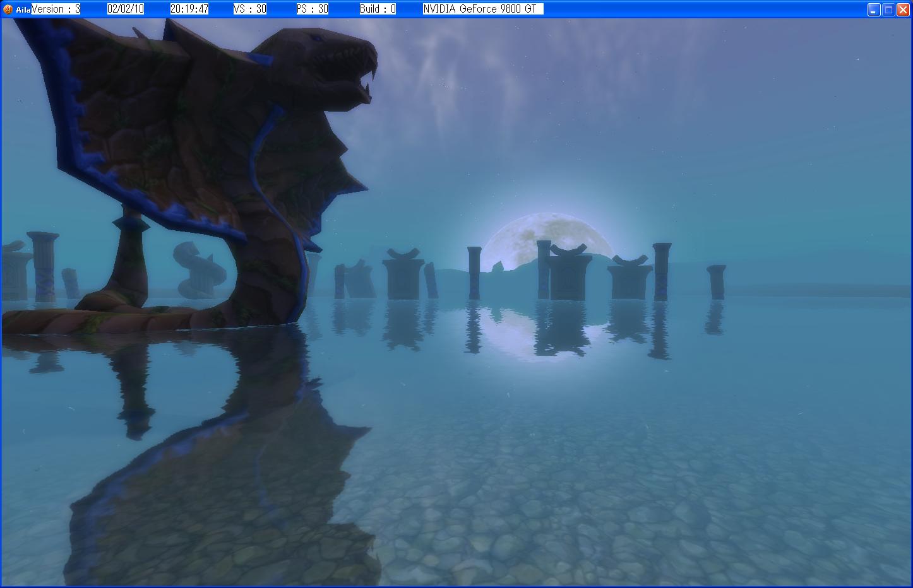Click the far-right lone pillar
Screen dimensions: 913x588
click(716, 281)
